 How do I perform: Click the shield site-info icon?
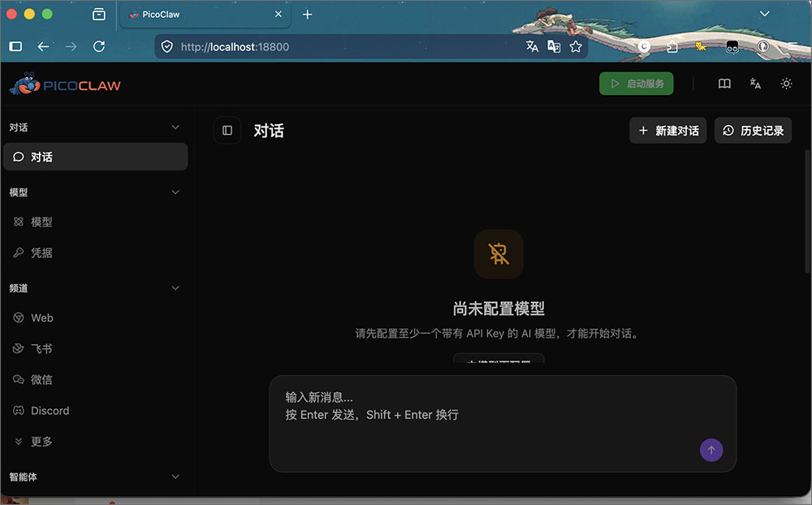point(166,46)
